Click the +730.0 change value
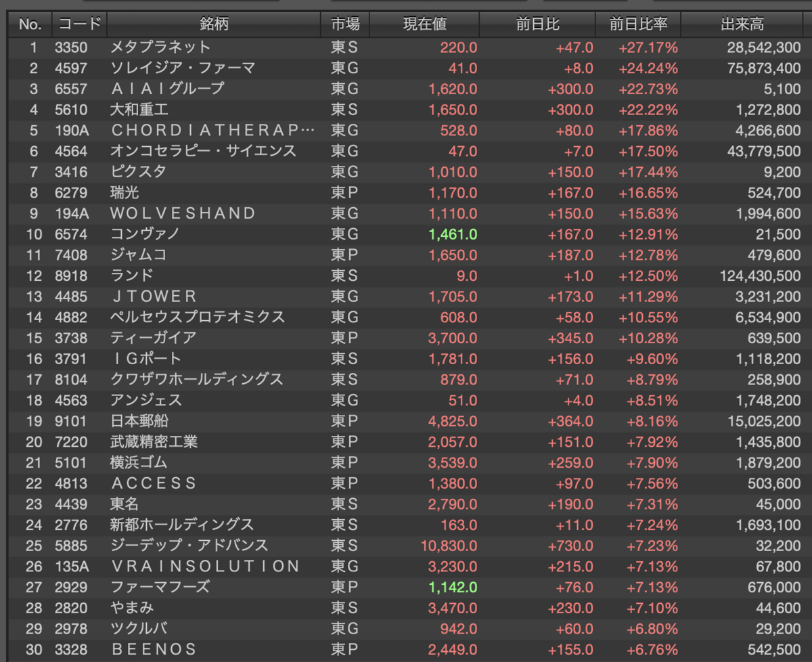 pyautogui.click(x=570, y=545)
